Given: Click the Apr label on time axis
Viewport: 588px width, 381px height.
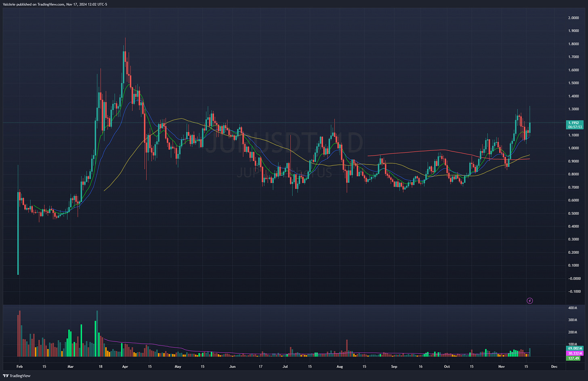Looking at the screenshot, I should tap(125, 367).
